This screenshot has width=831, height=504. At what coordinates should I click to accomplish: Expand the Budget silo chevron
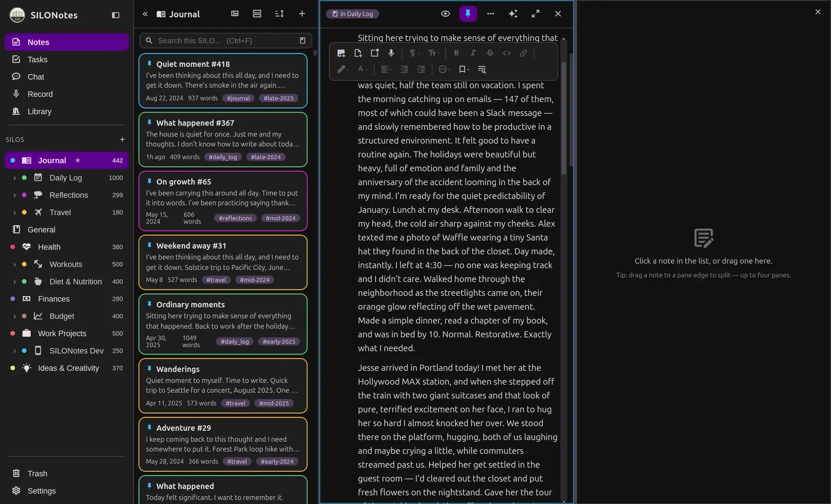point(15,316)
